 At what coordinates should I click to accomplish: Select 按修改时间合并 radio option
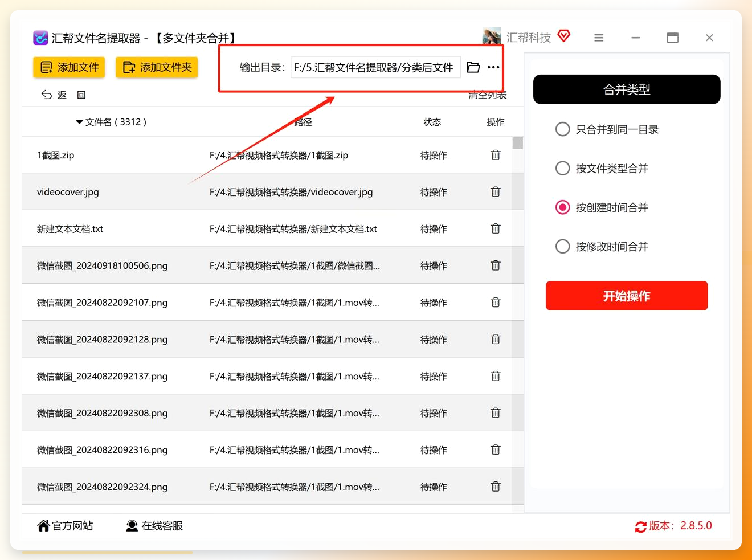pos(562,246)
